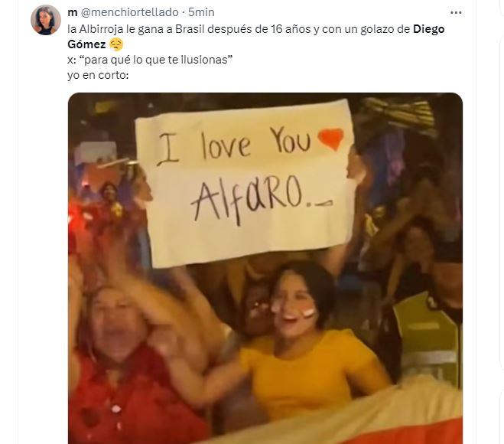Click the red heart drawn on the sign

tap(330, 139)
